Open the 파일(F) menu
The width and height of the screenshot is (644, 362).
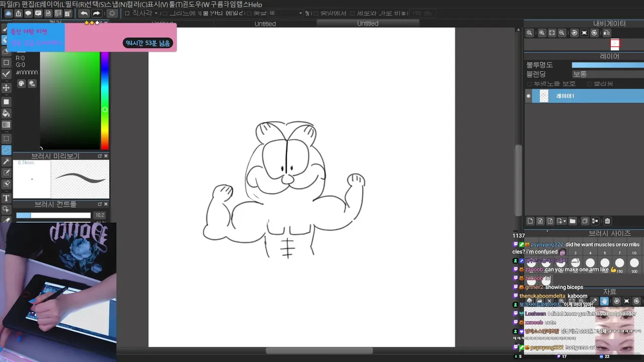[10, 4]
